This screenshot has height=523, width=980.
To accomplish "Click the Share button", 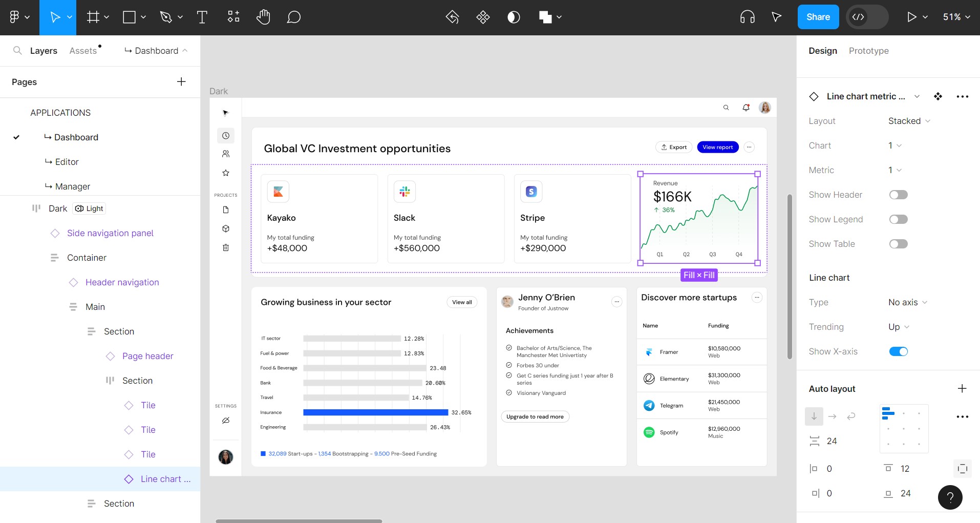I will 818,16.
